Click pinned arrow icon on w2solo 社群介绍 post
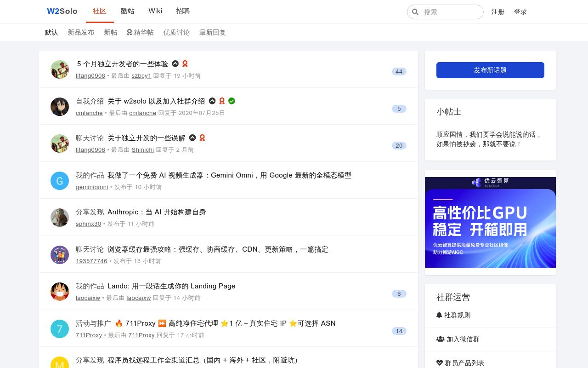 (x=212, y=101)
